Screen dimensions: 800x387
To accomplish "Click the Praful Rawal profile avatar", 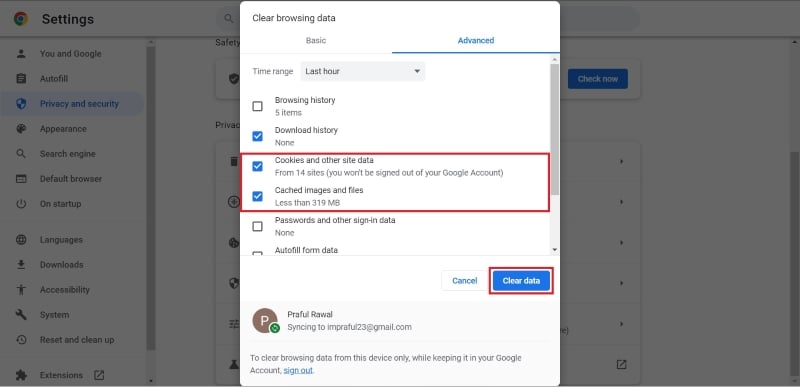I will click(x=265, y=321).
